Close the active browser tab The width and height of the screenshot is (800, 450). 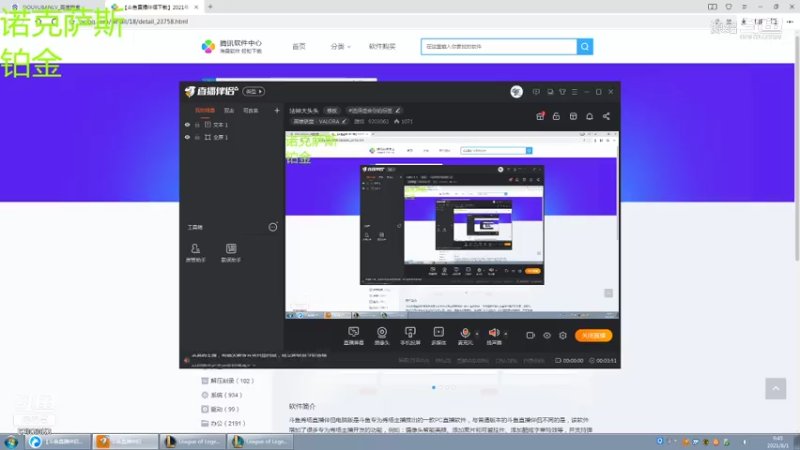(196, 7)
